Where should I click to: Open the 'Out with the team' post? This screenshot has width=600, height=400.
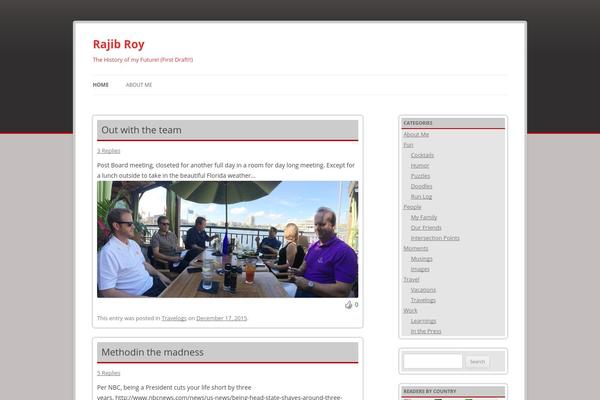[x=142, y=130]
